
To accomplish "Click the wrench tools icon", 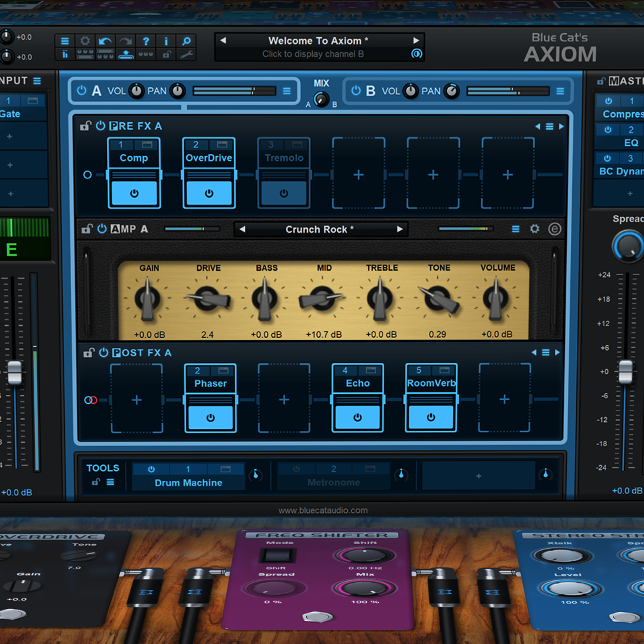I will coord(186,54).
